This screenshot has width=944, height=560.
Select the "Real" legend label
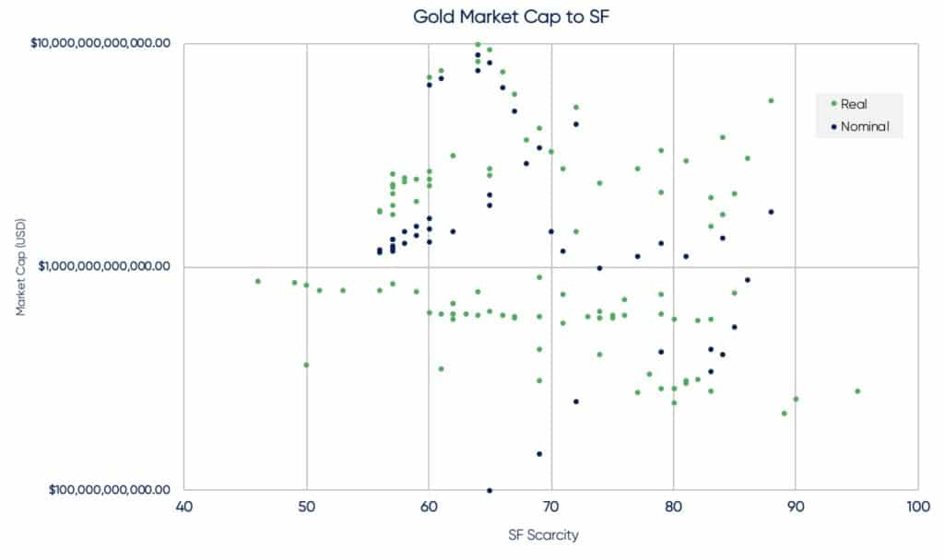point(854,104)
